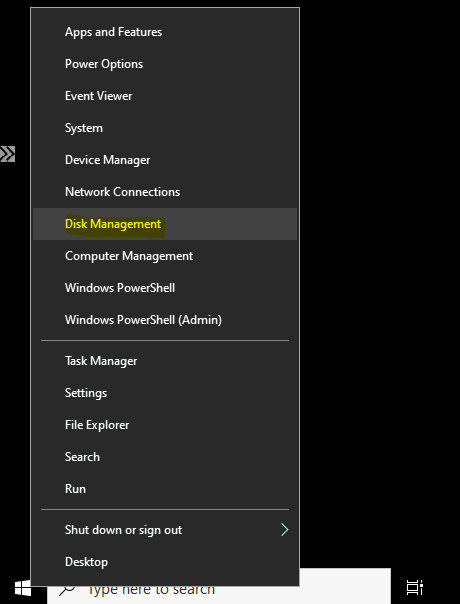Select the highlighted Disk Management entry
460x604 pixels.
click(x=165, y=224)
